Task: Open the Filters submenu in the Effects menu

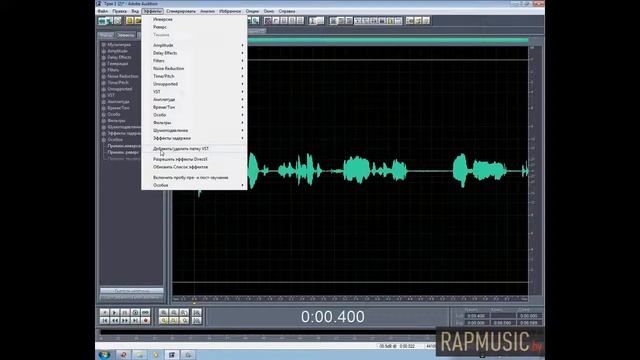Action: [194, 61]
